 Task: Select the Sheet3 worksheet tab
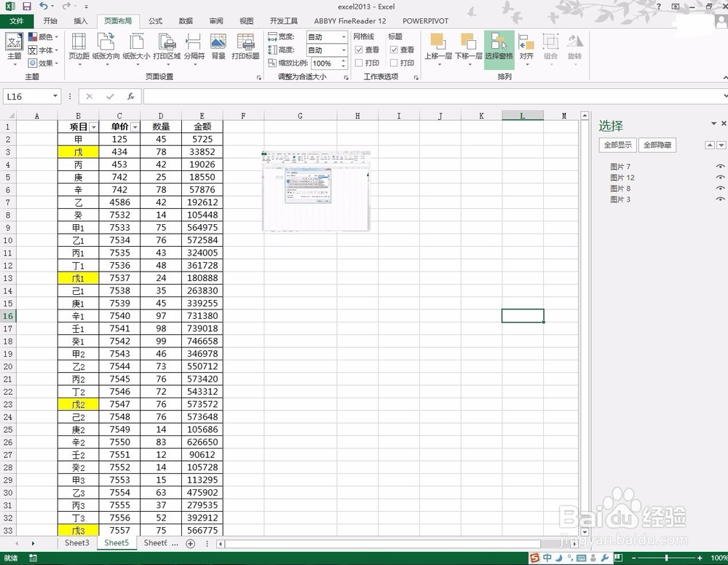(x=76, y=542)
